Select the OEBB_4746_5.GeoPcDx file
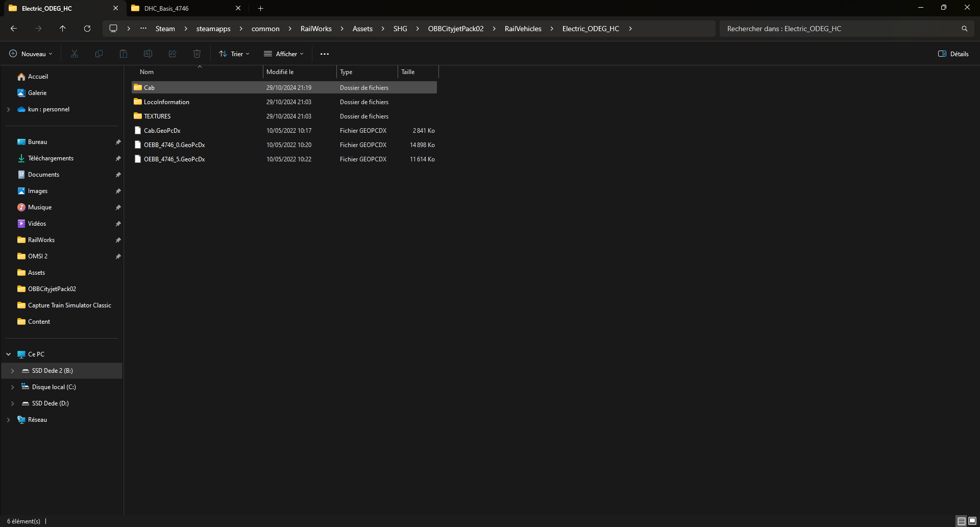 (284, 159)
